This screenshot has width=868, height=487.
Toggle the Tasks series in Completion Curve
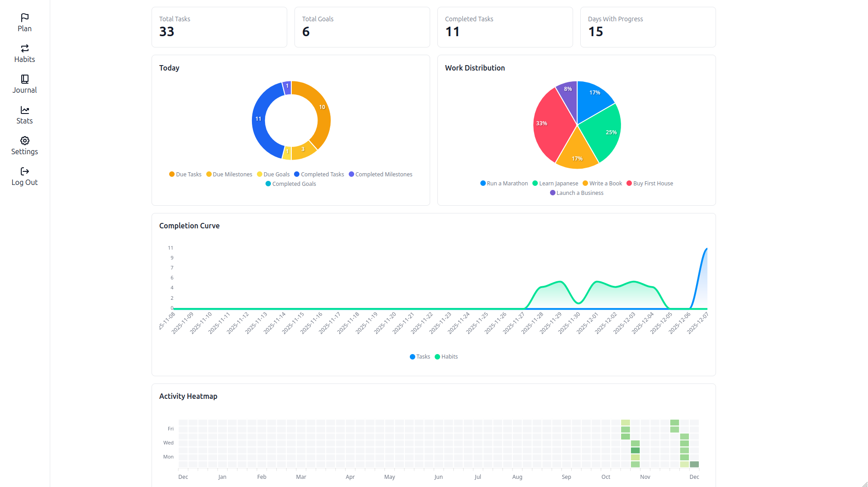pyautogui.click(x=419, y=357)
